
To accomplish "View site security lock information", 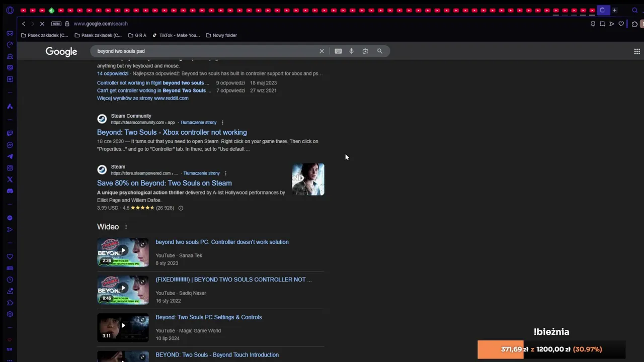I will (x=67, y=24).
